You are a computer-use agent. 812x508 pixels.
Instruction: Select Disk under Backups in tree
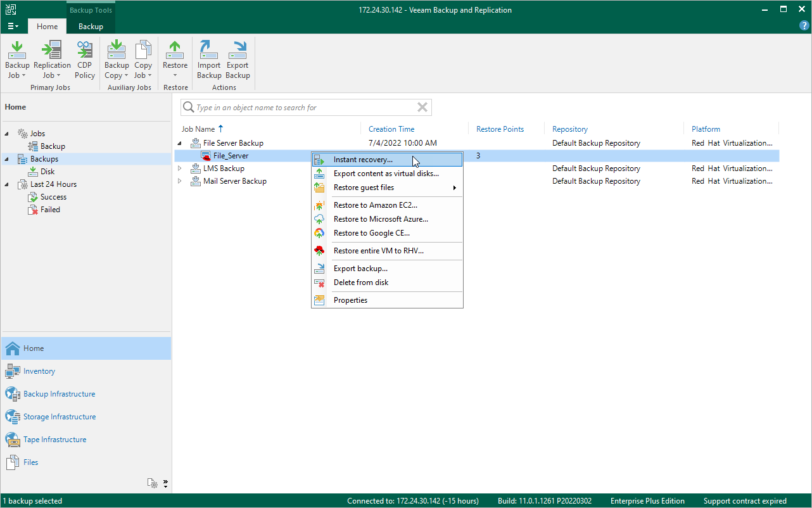[x=48, y=172]
